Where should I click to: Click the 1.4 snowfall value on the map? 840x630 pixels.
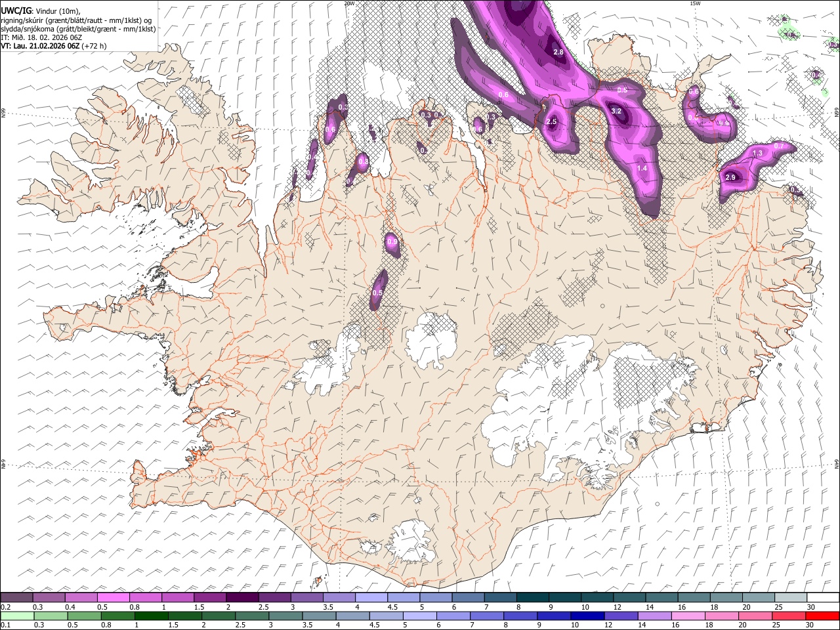click(642, 169)
